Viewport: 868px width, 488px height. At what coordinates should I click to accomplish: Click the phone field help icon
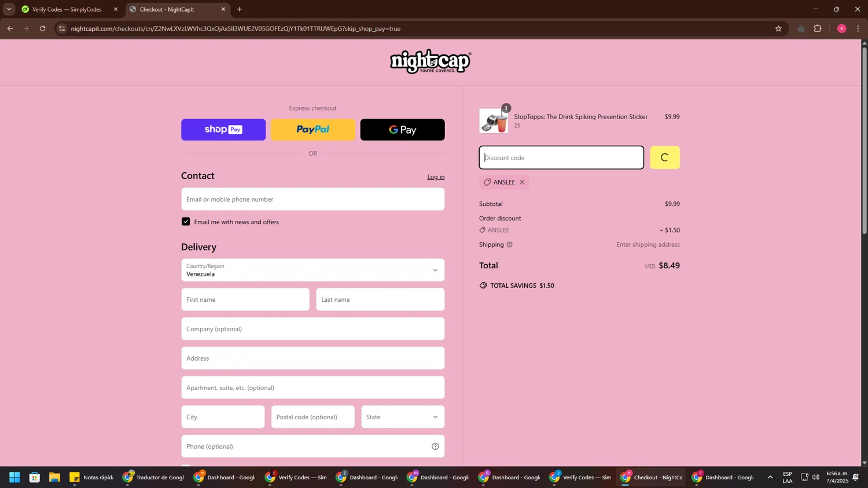click(435, 446)
